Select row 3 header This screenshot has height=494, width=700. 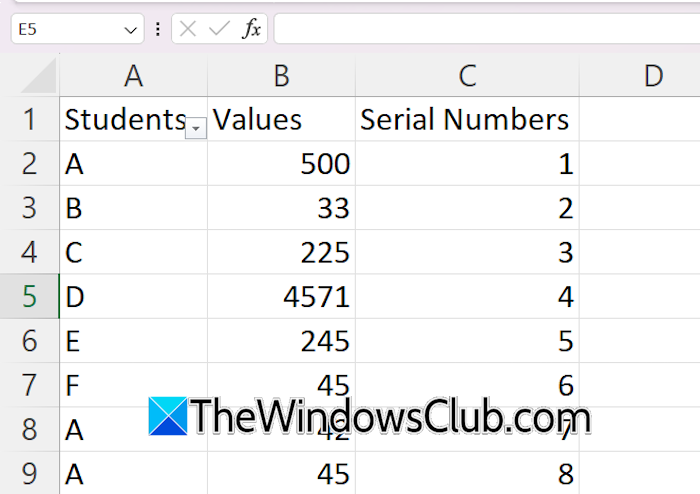pos(29,208)
